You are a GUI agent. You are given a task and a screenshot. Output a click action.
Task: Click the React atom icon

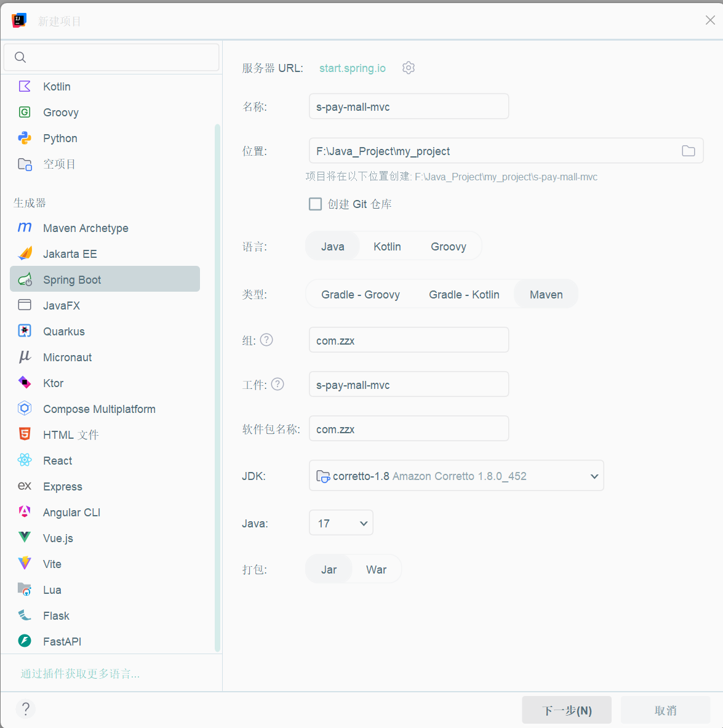click(x=25, y=460)
